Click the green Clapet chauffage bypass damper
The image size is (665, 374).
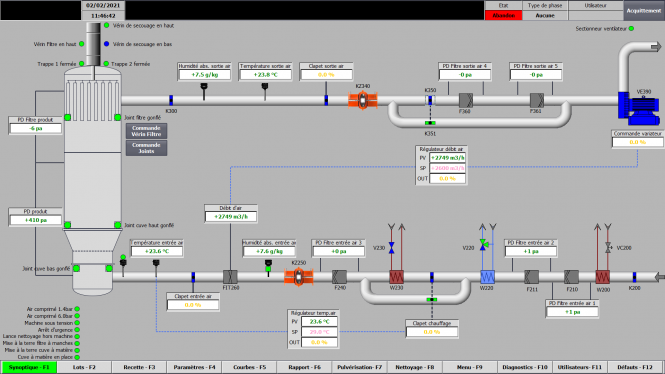point(432,299)
